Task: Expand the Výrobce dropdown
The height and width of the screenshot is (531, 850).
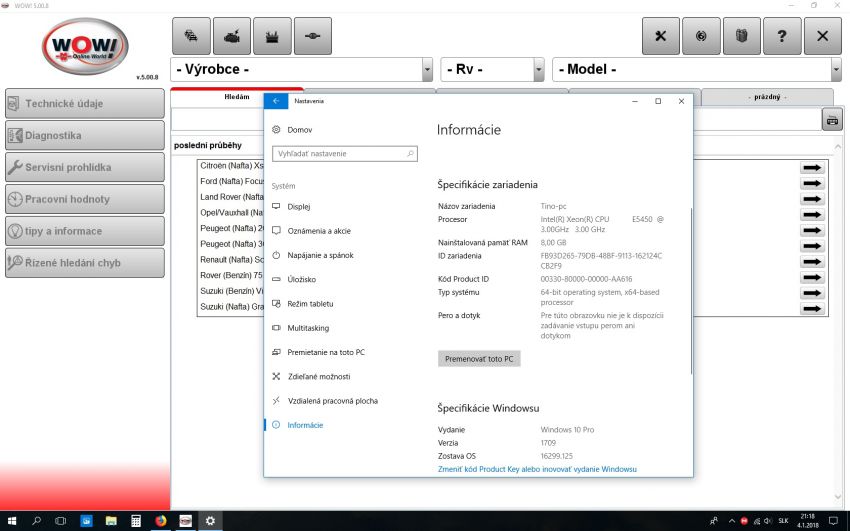Action: [426, 70]
